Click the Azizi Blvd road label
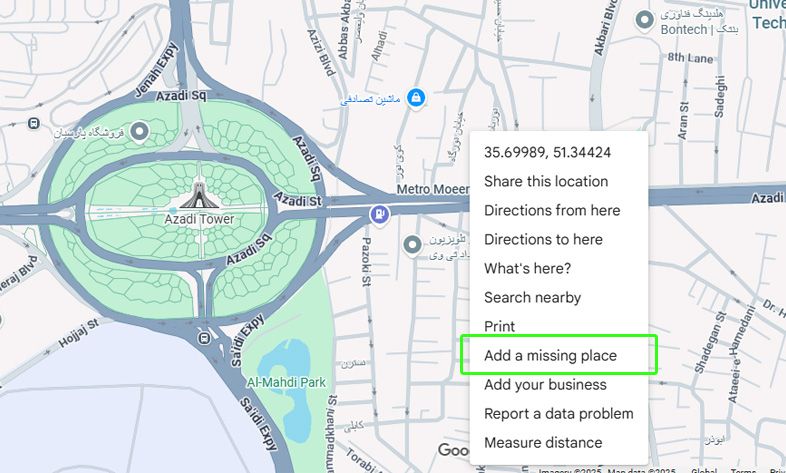Screen dimensions: 786x473 pyautogui.click(x=321, y=53)
